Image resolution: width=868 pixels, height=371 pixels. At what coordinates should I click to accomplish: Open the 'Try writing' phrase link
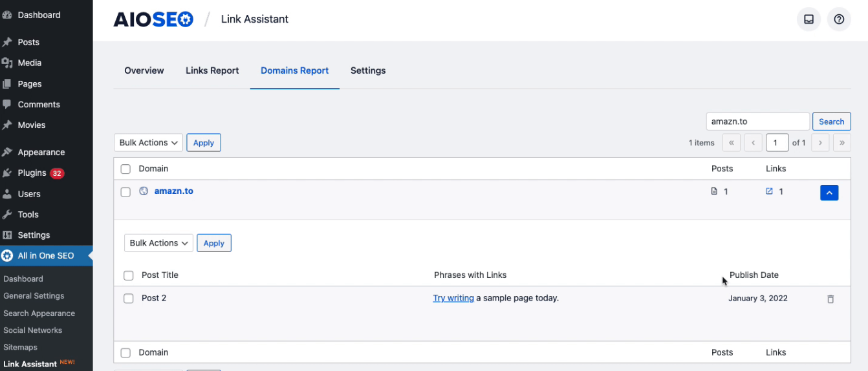pos(453,298)
